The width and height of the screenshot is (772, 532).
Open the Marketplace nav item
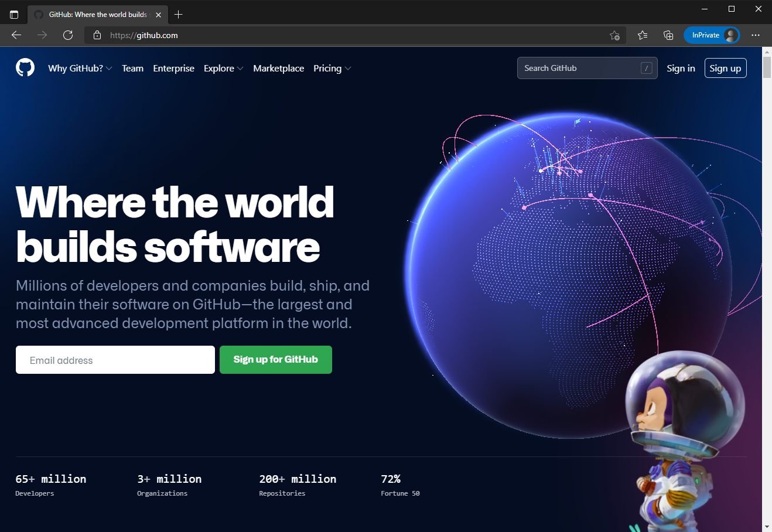pos(278,69)
